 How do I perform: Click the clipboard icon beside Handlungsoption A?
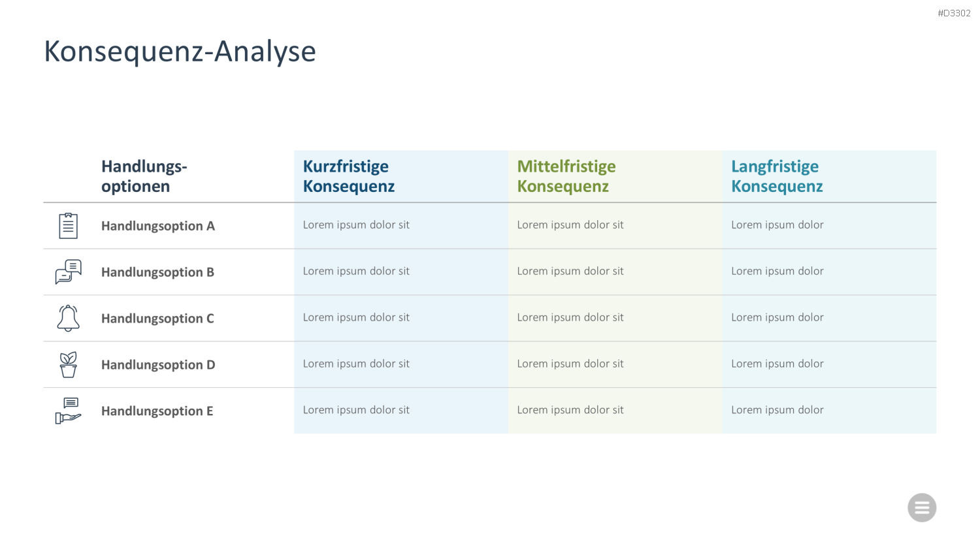point(69,226)
